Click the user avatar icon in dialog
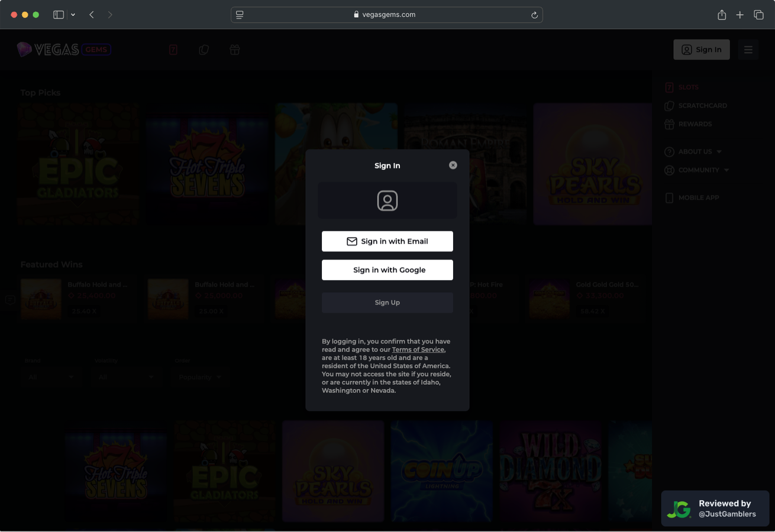 tap(387, 201)
